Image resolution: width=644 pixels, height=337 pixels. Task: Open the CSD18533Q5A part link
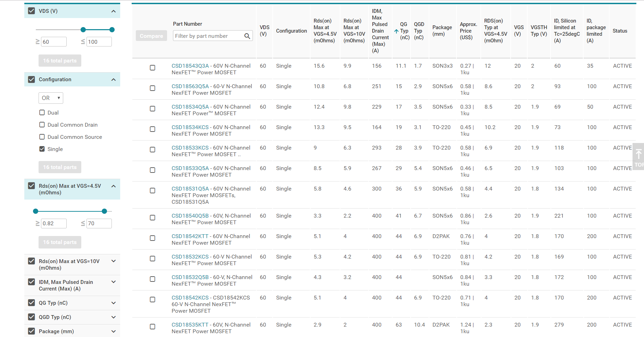(190, 168)
